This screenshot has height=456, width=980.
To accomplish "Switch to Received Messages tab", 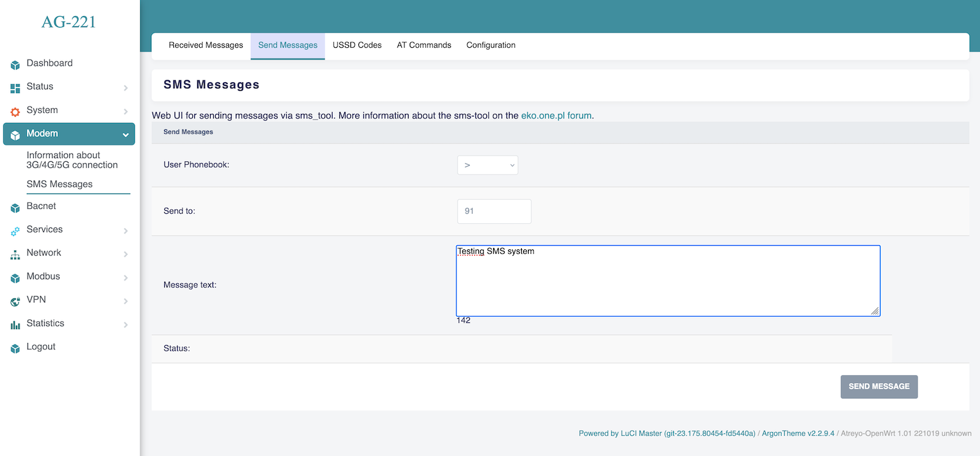I will click(206, 45).
